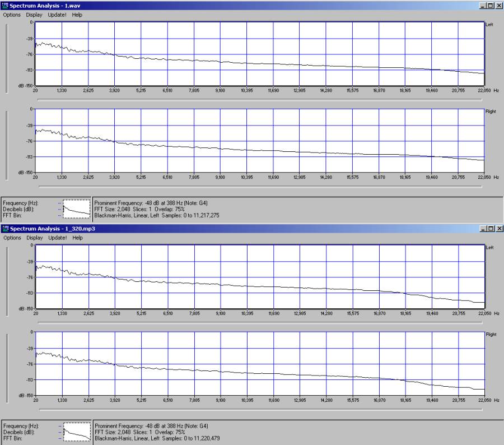Viewport: 504px width, 445px height.
Task: Click inside the Right channel spectrum graph of 1_320.mp3
Action: pos(260,364)
